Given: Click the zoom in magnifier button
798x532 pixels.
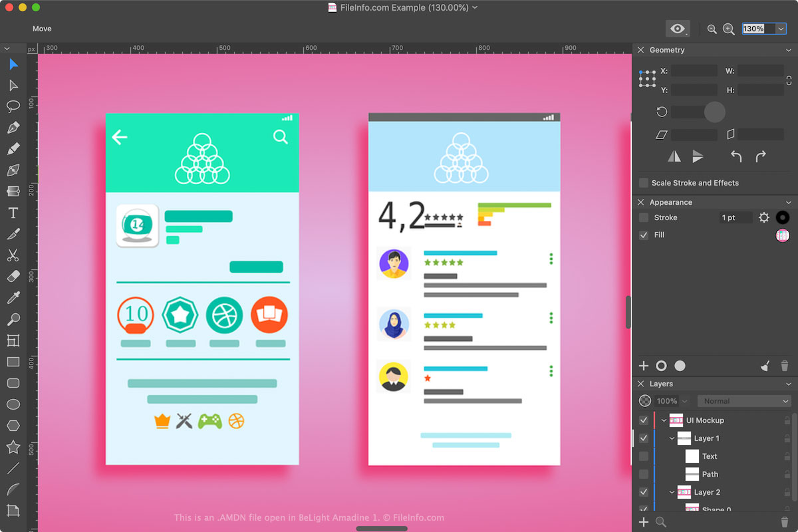Looking at the screenshot, I should tap(729, 29).
